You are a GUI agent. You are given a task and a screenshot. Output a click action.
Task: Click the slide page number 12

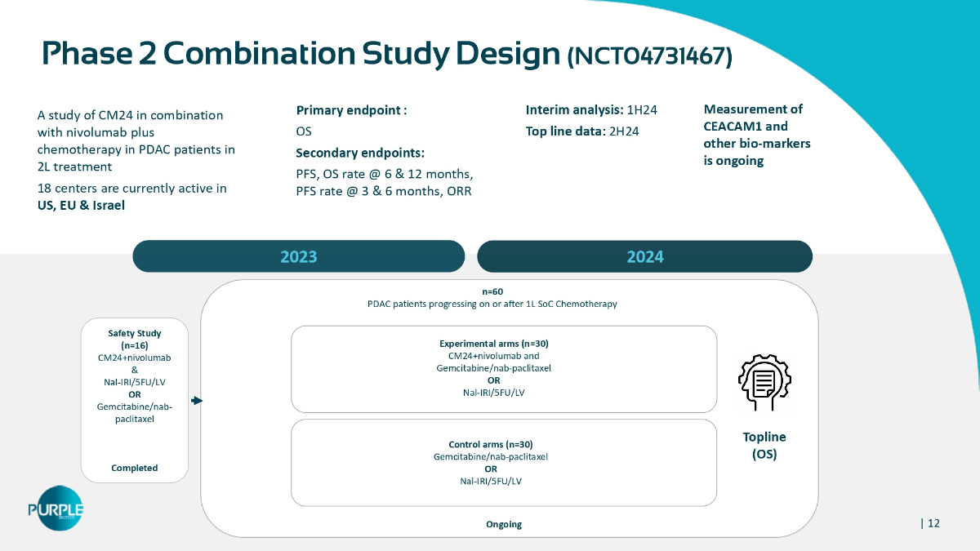click(x=932, y=523)
